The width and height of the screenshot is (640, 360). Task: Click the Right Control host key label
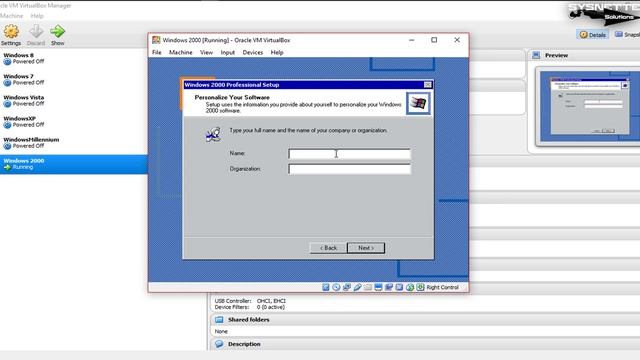[x=442, y=287]
